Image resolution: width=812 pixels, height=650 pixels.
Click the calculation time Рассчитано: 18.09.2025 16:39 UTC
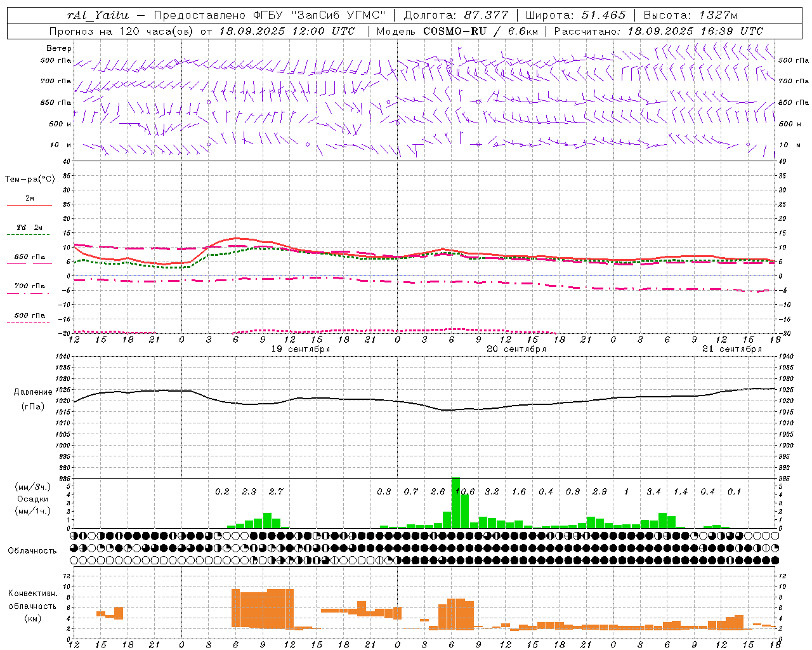click(658, 31)
